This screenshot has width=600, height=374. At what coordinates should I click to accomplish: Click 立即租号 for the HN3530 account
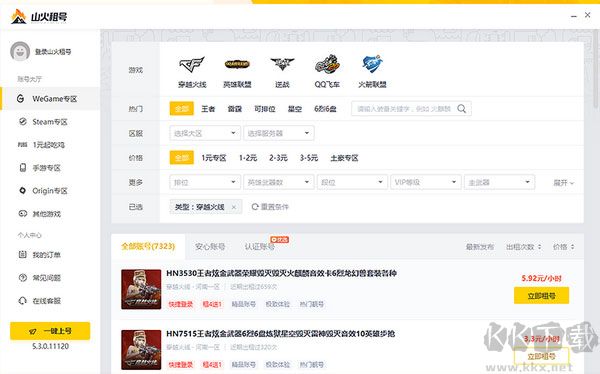click(541, 296)
